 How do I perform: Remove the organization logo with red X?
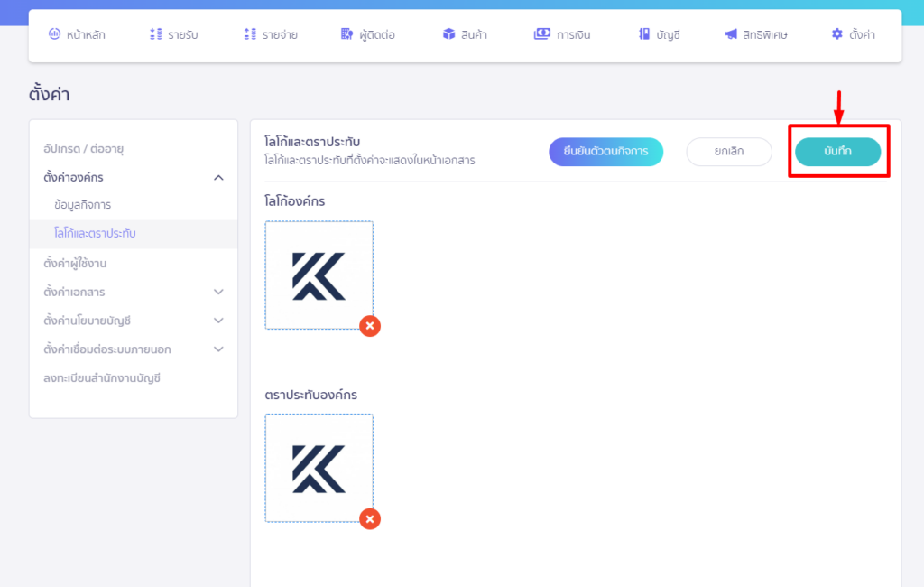(x=370, y=326)
